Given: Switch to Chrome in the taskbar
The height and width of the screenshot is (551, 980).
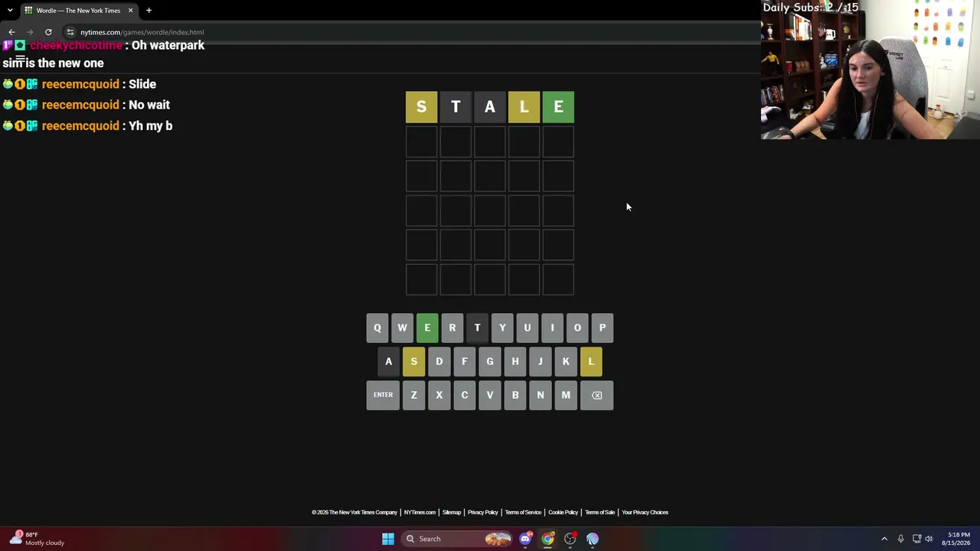Looking at the screenshot, I should click(547, 539).
